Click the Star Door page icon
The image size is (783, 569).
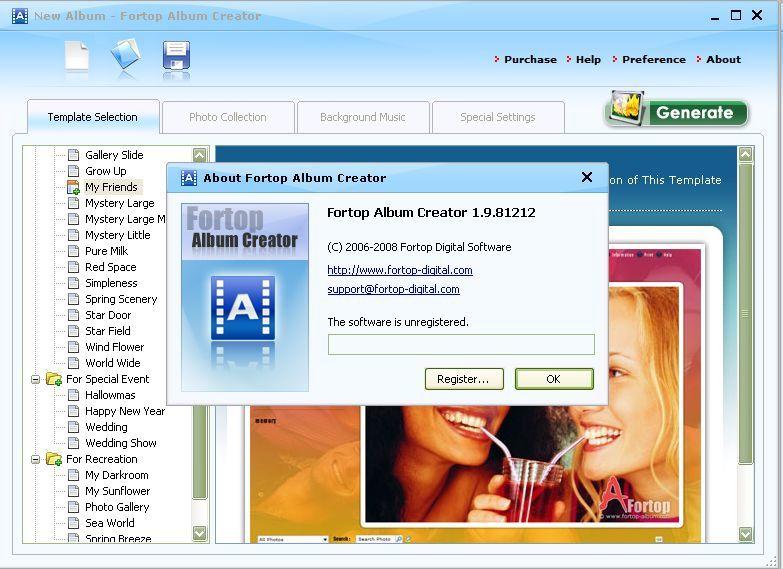point(73,315)
